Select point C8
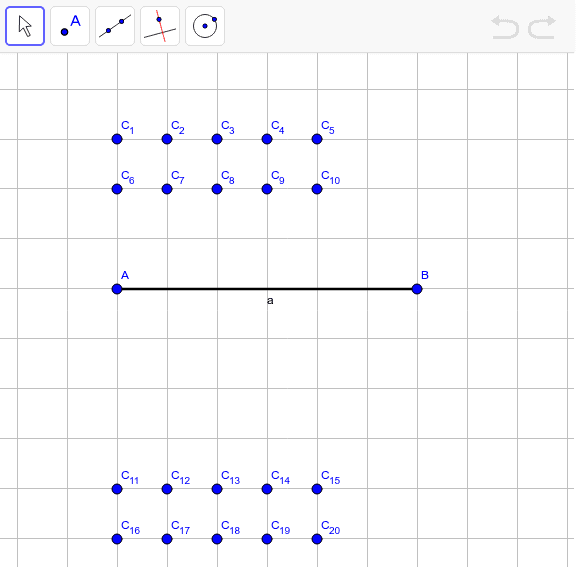The height and width of the screenshot is (569, 576). click(x=217, y=189)
